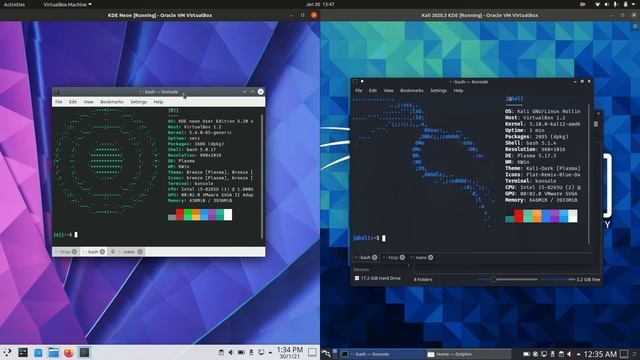Open virtual desktop pager in Kali panel
The height and width of the screenshot is (360, 640).
coord(335,354)
